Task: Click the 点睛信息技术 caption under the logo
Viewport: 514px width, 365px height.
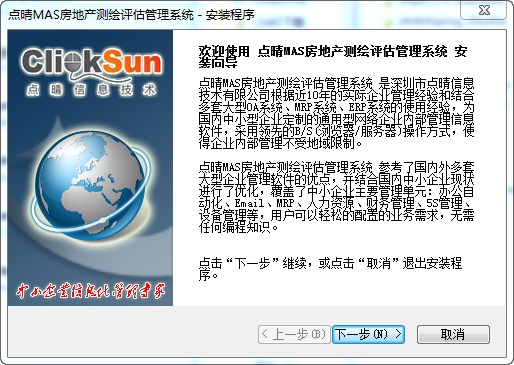Action: coord(91,90)
